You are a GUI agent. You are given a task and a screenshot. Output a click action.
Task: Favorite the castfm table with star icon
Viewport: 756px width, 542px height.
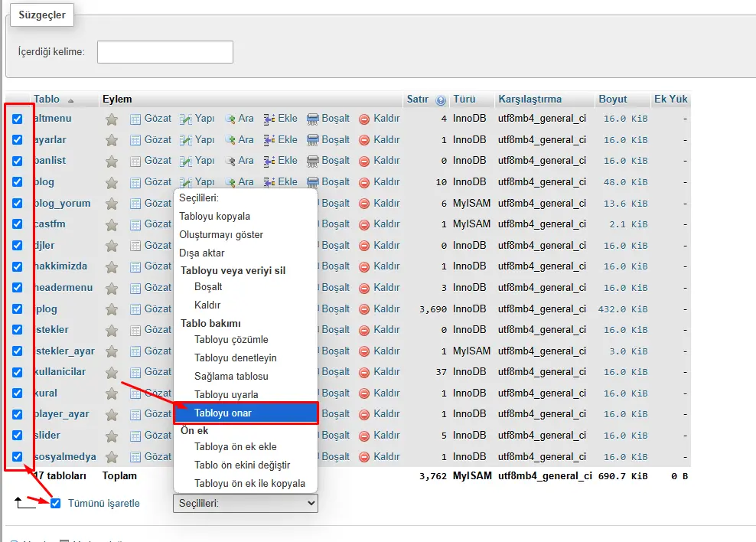(112, 224)
